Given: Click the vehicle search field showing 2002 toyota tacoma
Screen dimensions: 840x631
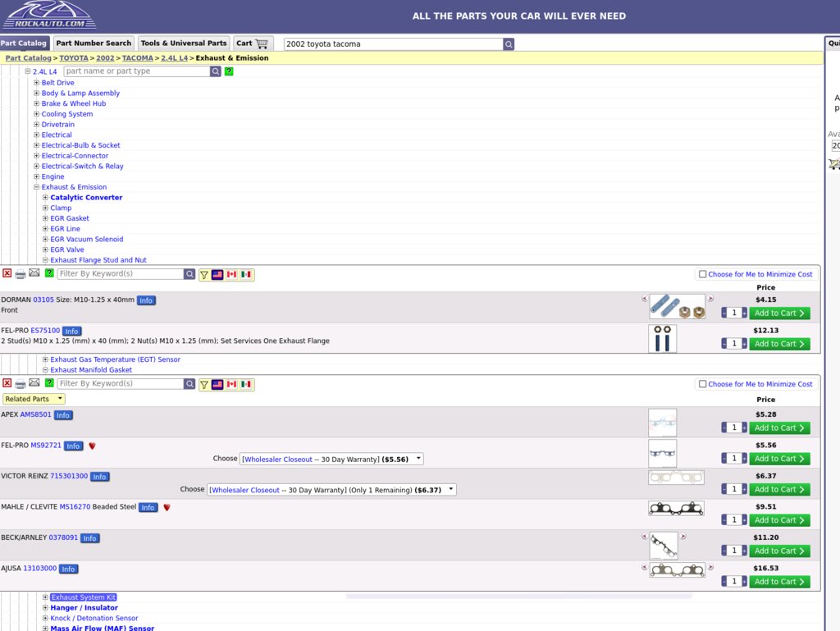Looking at the screenshot, I should [x=393, y=44].
